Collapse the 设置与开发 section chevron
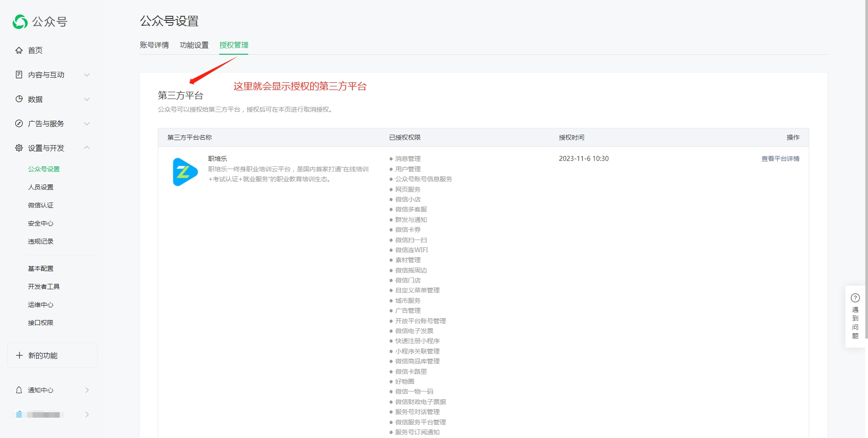This screenshot has height=438, width=868. (x=87, y=148)
